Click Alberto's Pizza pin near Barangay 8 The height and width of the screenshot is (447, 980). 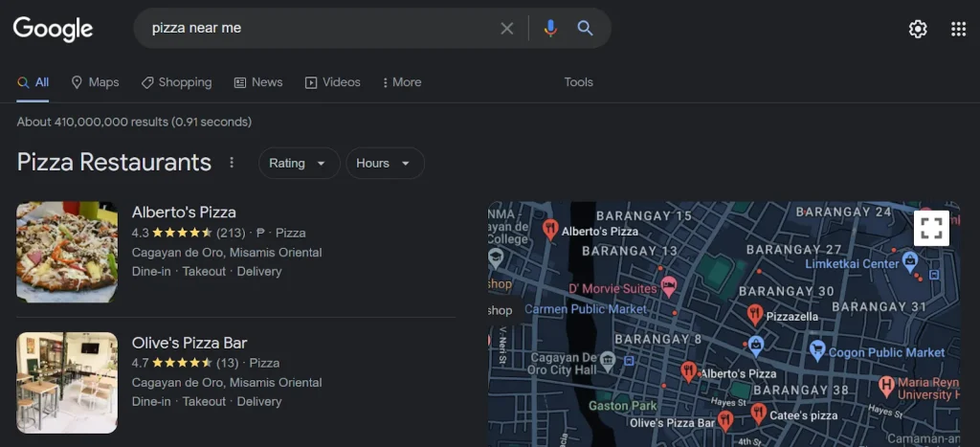coord(689,372)
